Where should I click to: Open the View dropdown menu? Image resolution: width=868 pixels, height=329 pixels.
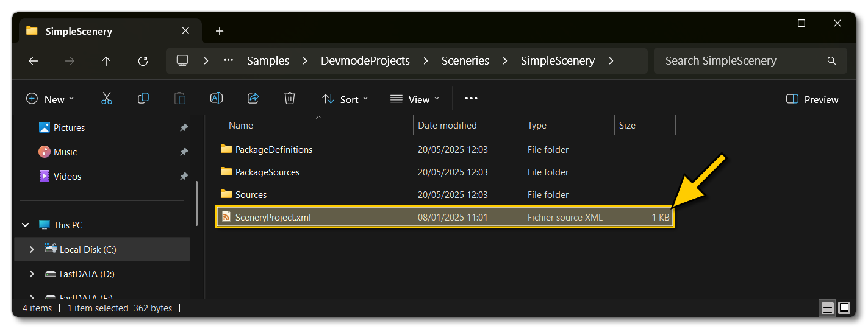point(415,99)
